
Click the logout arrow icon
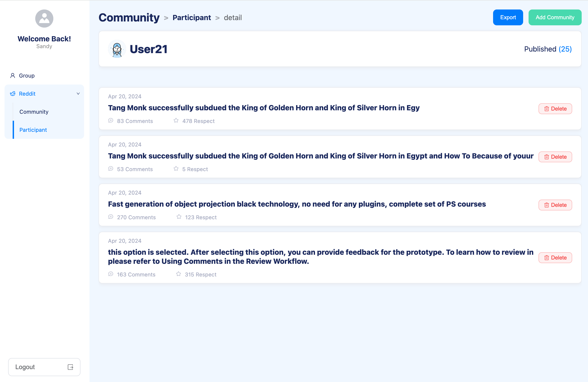pos(71,367)
